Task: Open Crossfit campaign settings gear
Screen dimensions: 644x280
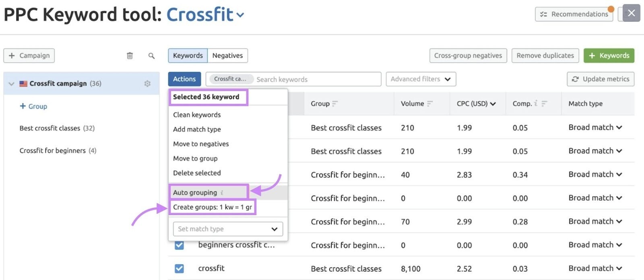Action: point(147,83)
